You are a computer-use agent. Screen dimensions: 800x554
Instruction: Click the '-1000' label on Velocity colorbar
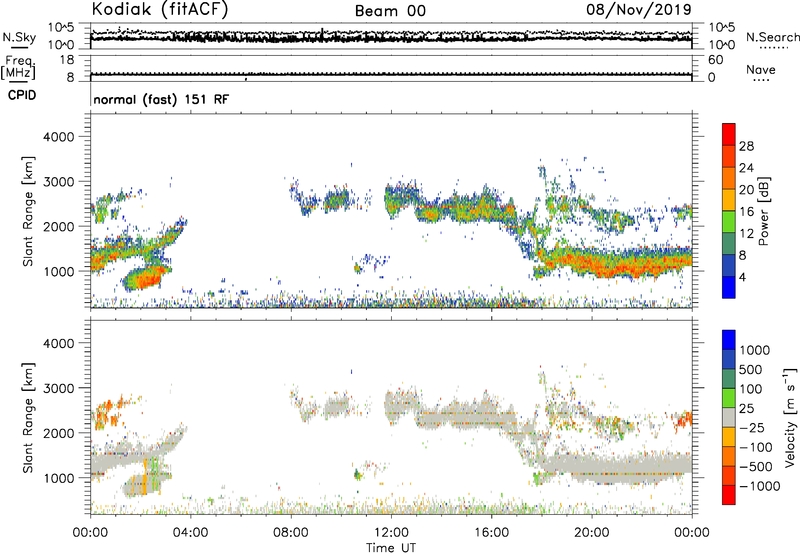click(x=760, y=486)
